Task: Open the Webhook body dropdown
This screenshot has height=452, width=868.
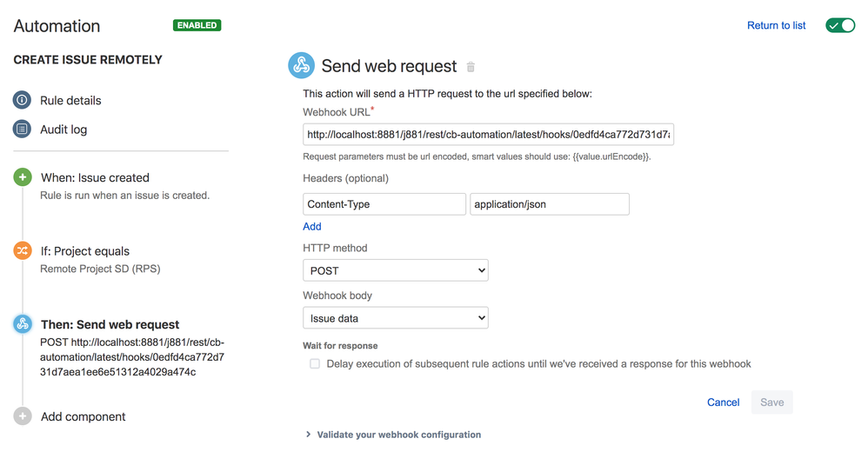Action: (395, 318)
